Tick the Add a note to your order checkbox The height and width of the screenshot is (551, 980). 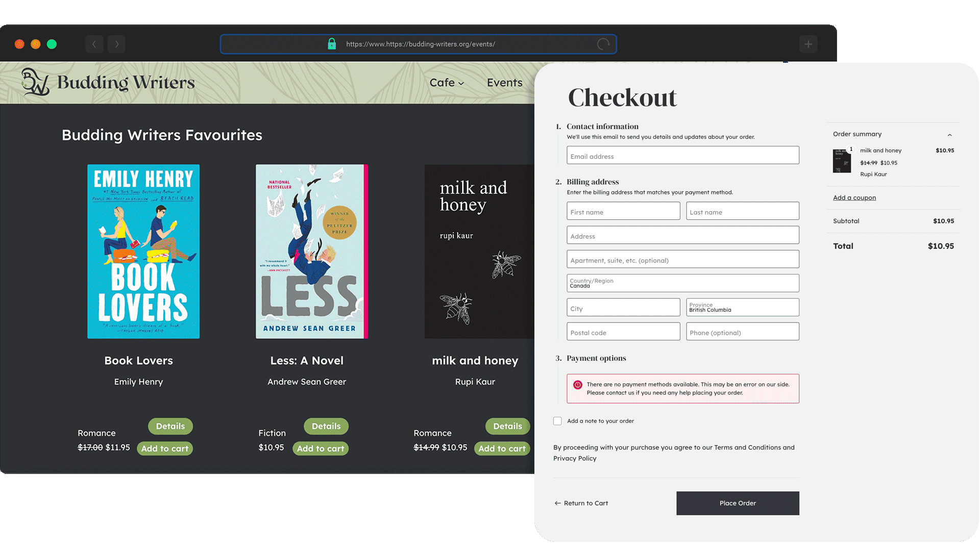click(557, 421)
